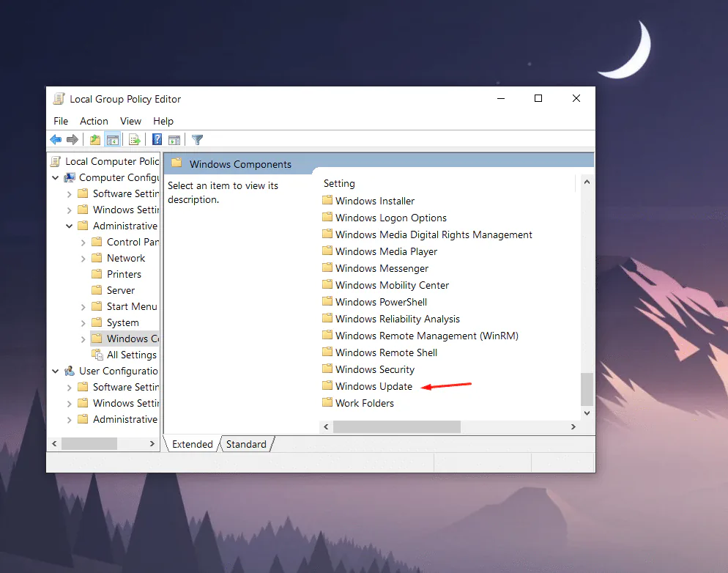The width and height of the screenshot is (728, 573).
Task: Select Windows Mobility Center in the list
Action: coord(392,285)
